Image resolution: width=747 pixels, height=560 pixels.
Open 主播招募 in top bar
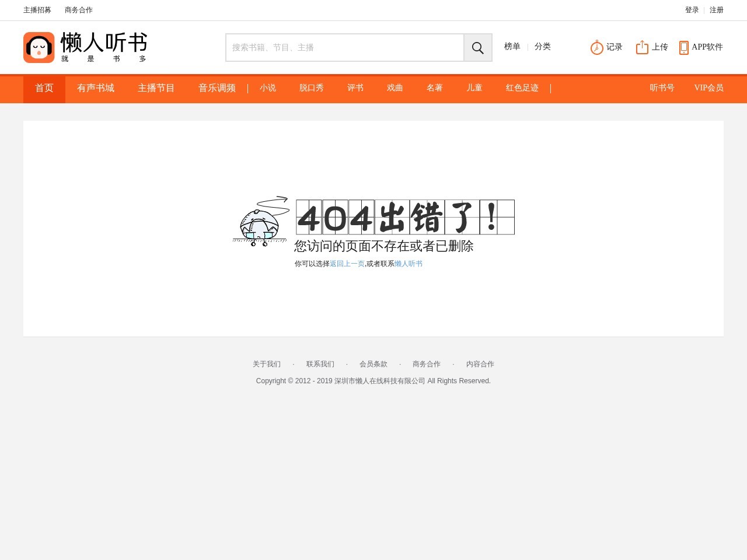pos(37,10)
